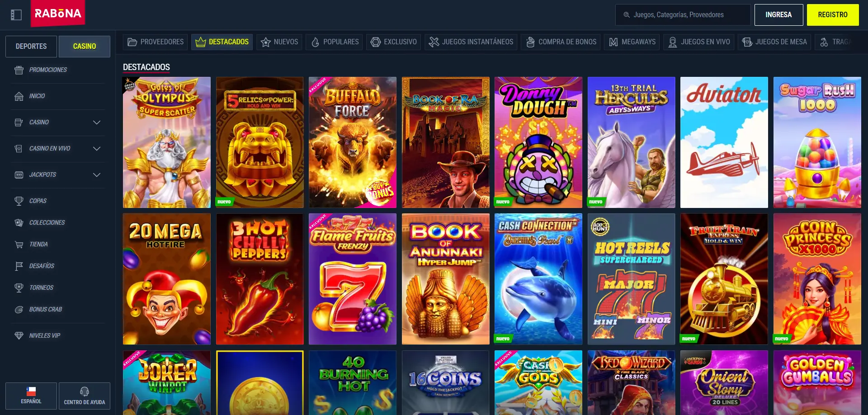Click the games search field

[683, 15]
